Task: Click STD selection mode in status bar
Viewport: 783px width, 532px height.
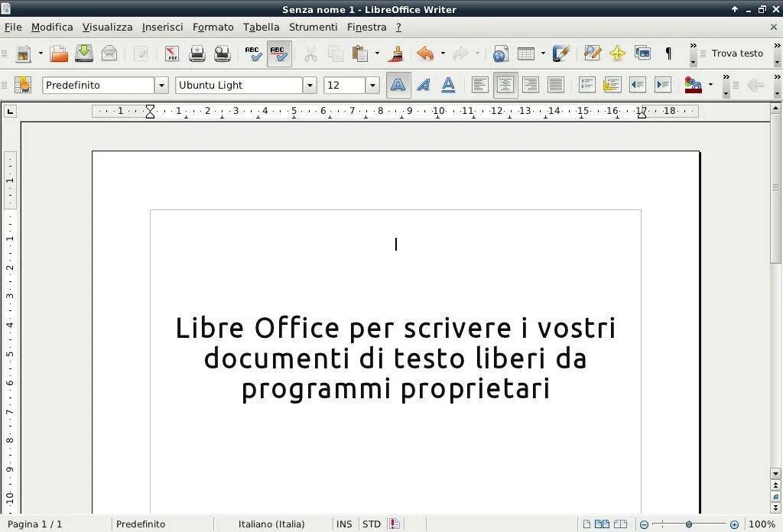Action: coord(372,524)
